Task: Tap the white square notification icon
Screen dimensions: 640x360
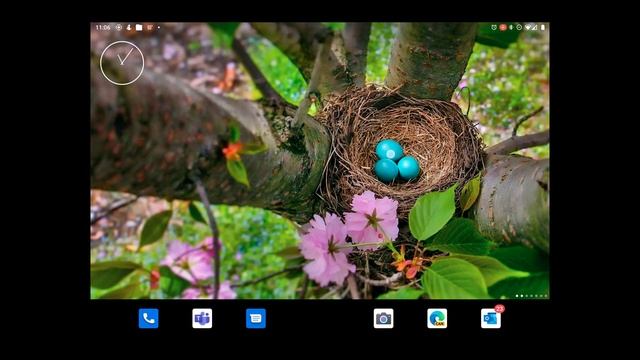Action: [139, 27]
